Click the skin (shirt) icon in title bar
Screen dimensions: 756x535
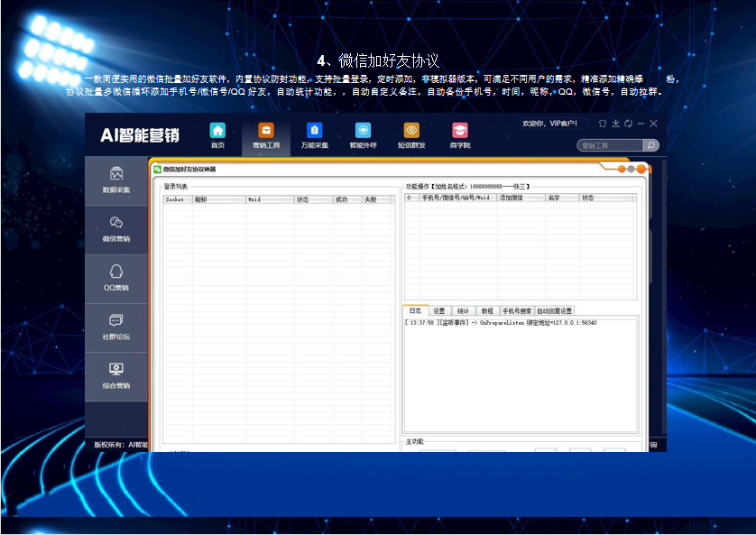pyautogui.click(x=603, y=124)
